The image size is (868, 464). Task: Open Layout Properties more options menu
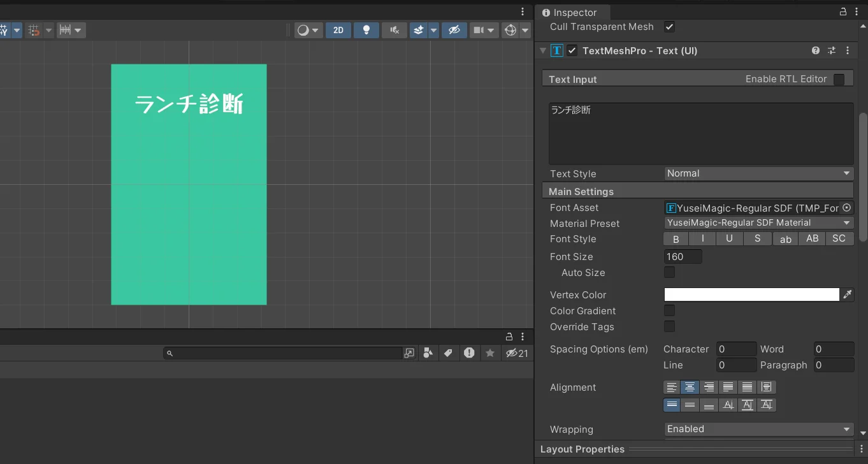point(862,449)
